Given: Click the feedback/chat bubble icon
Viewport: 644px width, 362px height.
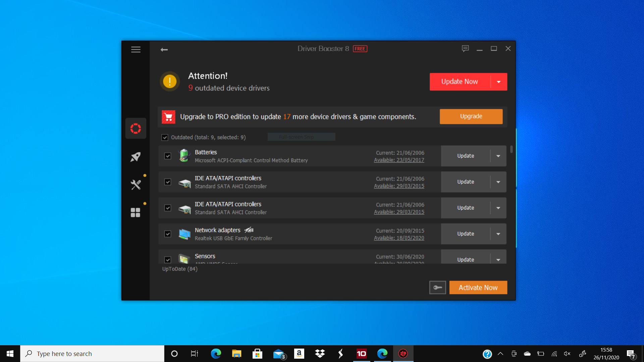Looking at the screenshot, I should click(x=465, y=48).
